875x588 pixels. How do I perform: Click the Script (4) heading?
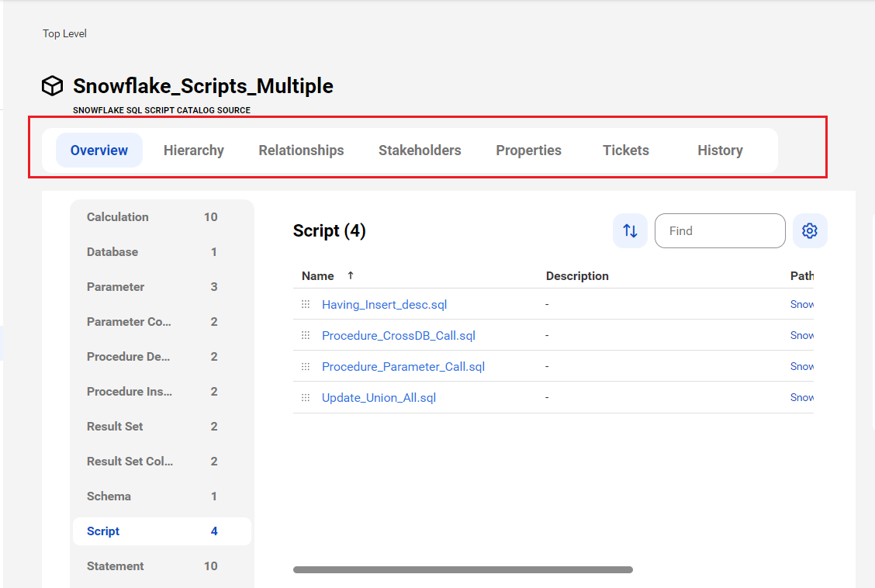pos(329,231)
